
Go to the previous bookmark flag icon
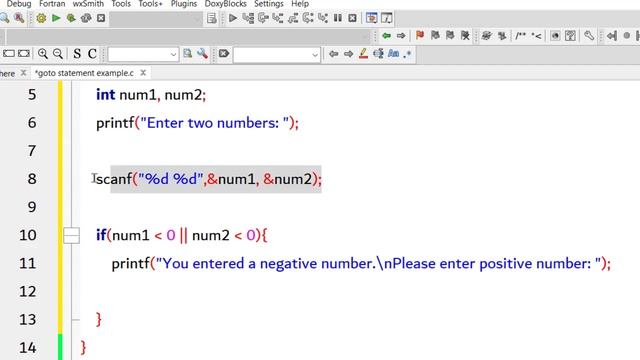point(435,36)
